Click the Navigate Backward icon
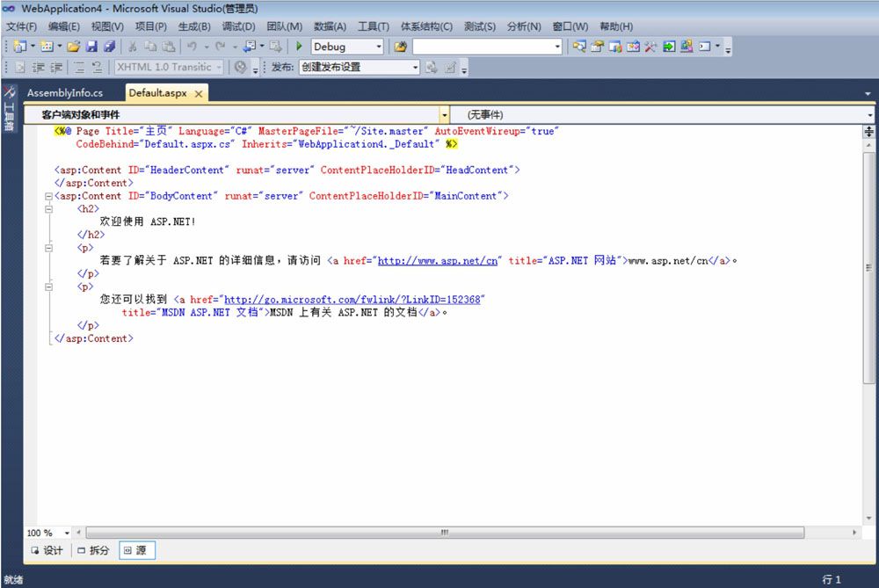This screenshot has height=588, width=879. 250,47
